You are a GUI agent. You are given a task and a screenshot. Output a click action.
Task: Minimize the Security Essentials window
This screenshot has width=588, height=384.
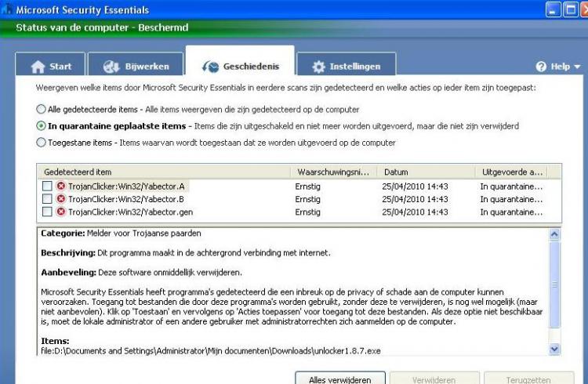554,9
